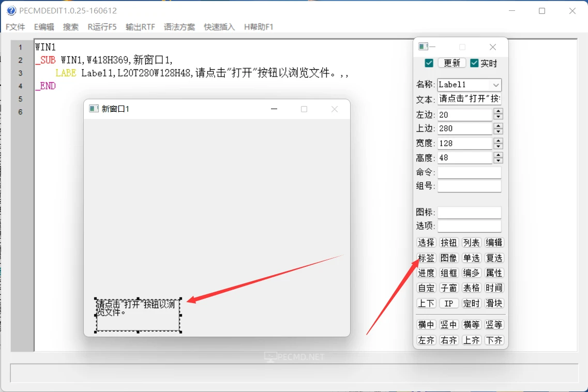Open the 语法方案 menu
This screenshot has height=392, width=588.
click(x=179, y=27)
